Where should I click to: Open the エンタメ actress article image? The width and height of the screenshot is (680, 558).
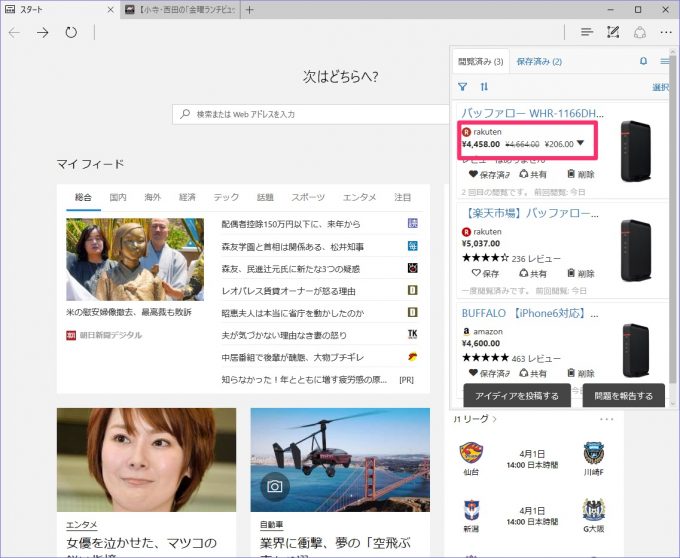point(147,460)
